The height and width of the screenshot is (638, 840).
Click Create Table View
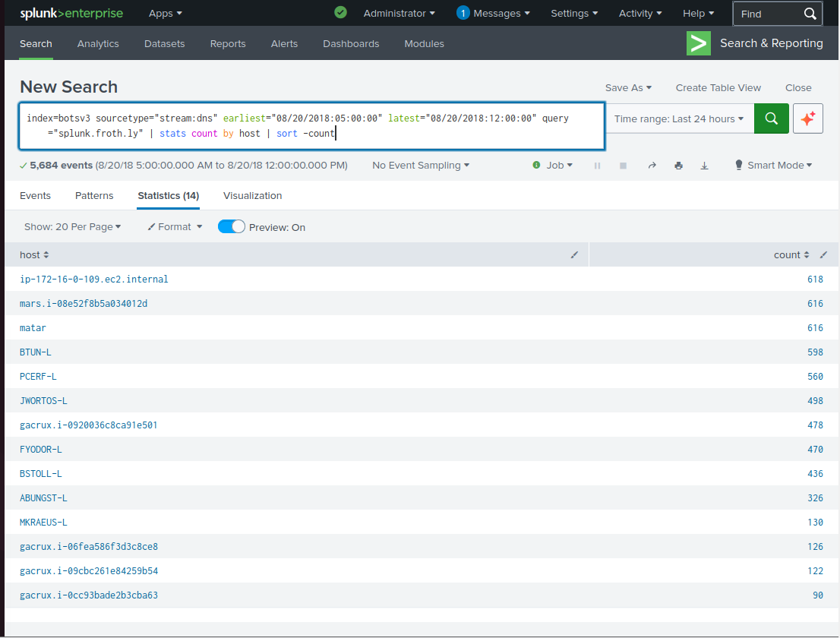pyautogui.click(x=718, y=88)
